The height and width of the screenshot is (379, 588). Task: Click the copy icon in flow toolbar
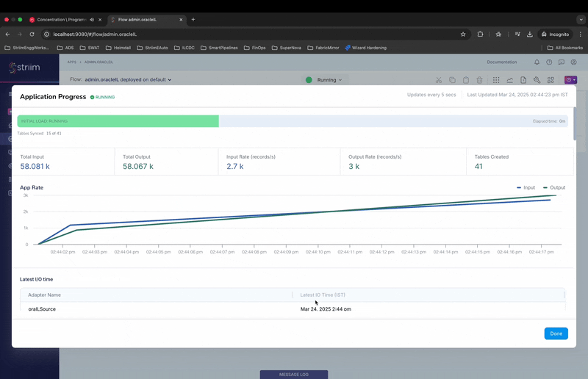[452, 80]
